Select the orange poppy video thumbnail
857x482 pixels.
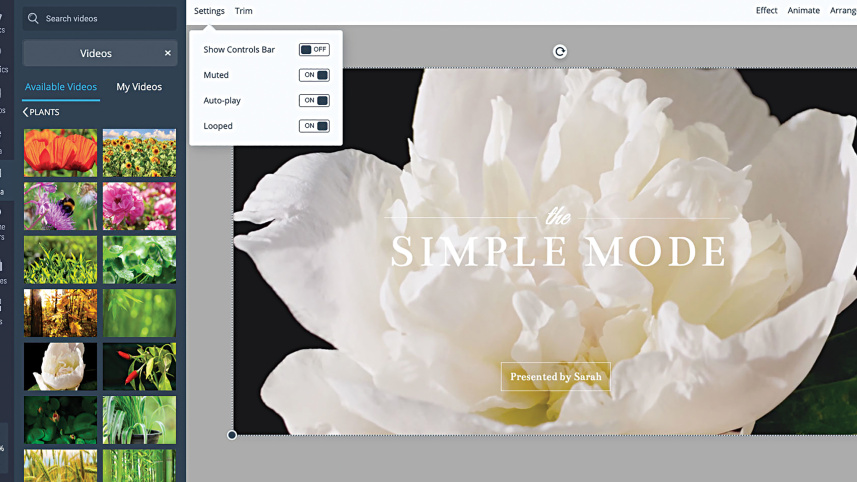coord(61,153)
